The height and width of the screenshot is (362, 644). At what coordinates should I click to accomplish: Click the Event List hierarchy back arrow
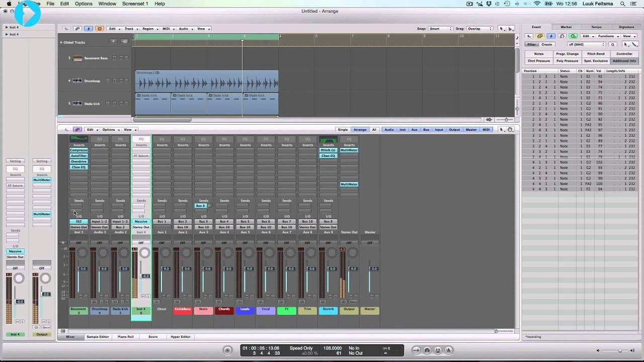click(x=529, y=36)
